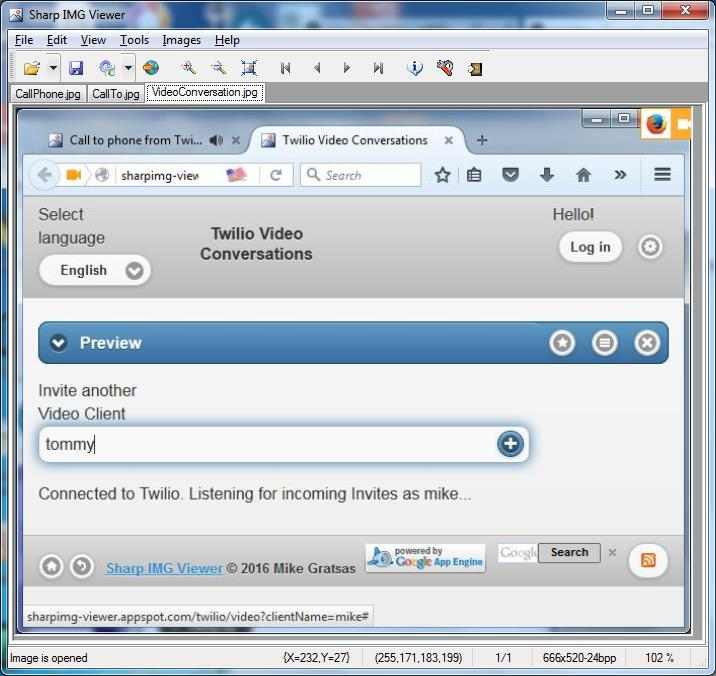716x676 pixels.
Task: Follow the Sharp IMG Viewer footer link
Action: [164, 569]
